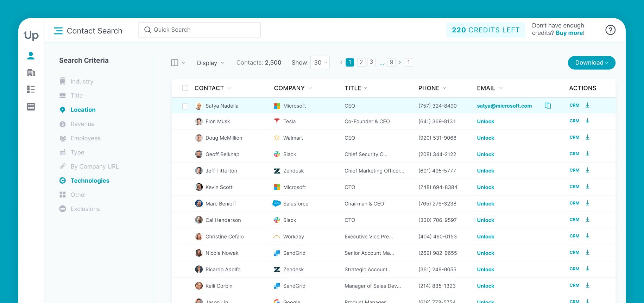Open the table grid icon in sidebar
Image resolution: width=644 pixels, height=303 pixels.
pos(31,107)
